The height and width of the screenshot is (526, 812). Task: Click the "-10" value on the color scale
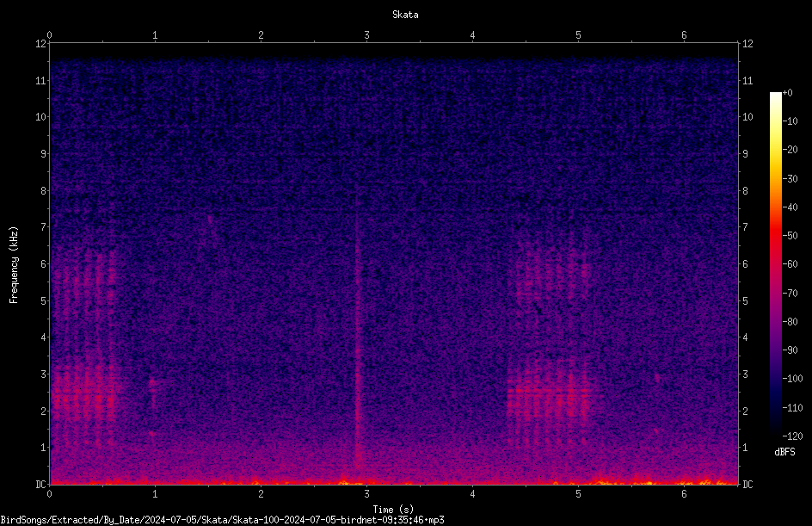[790, 121]
